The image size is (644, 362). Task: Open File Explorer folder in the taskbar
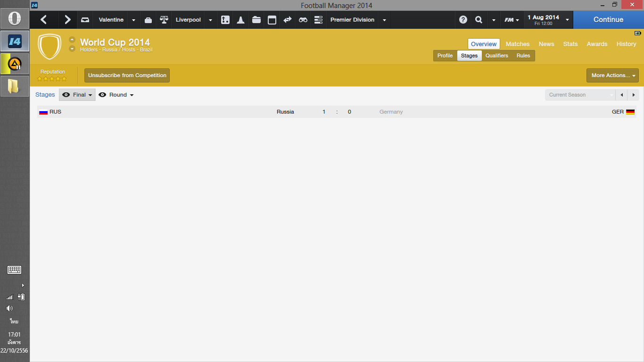[x=15, y=86]
